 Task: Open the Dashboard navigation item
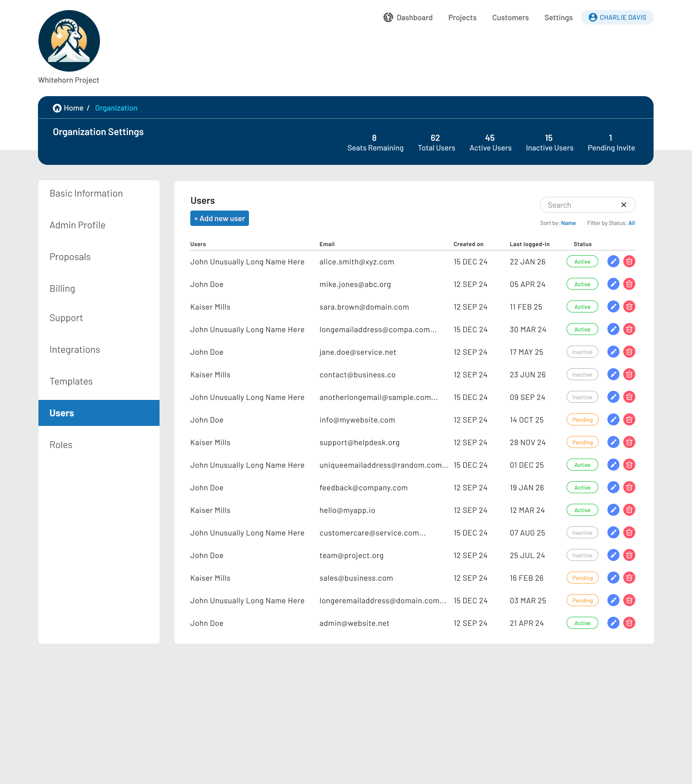[x=408, y=17]
